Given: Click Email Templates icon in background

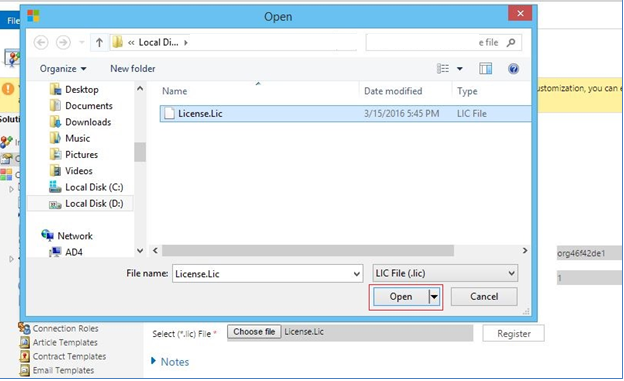Looking at the screenshot, I should (x=25, y=370).
